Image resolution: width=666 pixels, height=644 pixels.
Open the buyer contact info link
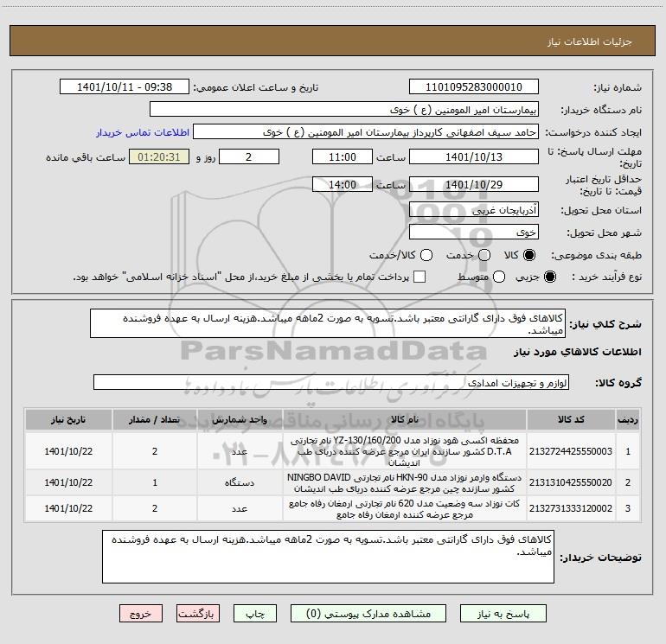coord(143,132)
